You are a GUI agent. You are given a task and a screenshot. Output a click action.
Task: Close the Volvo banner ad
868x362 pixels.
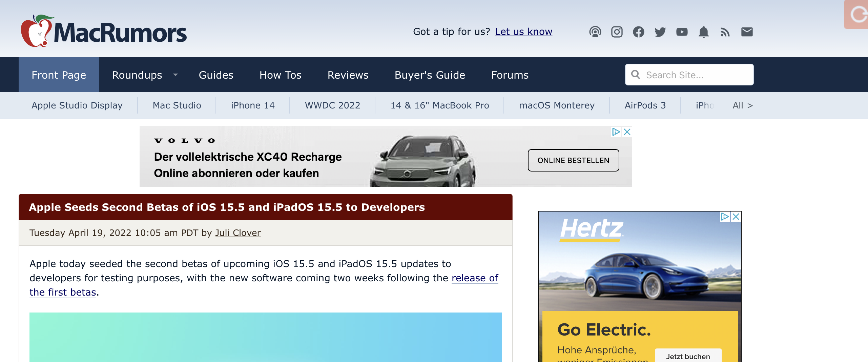point(627,132)
